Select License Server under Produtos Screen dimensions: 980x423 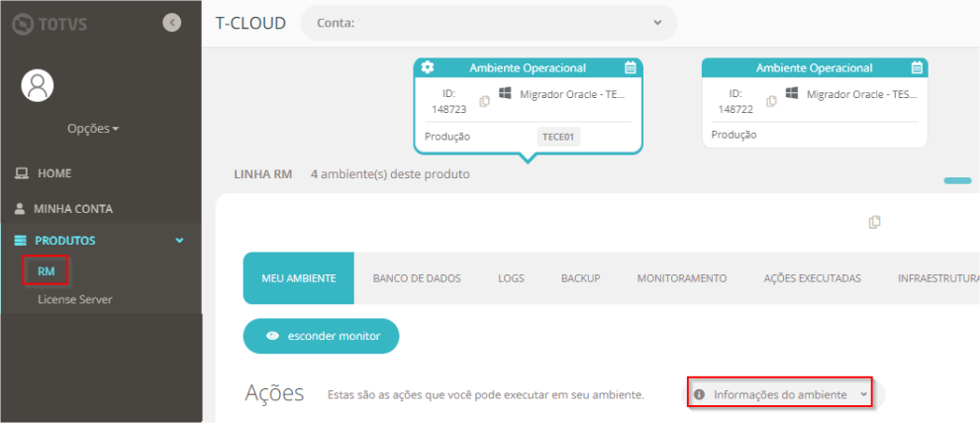click(x=75, y=299)
